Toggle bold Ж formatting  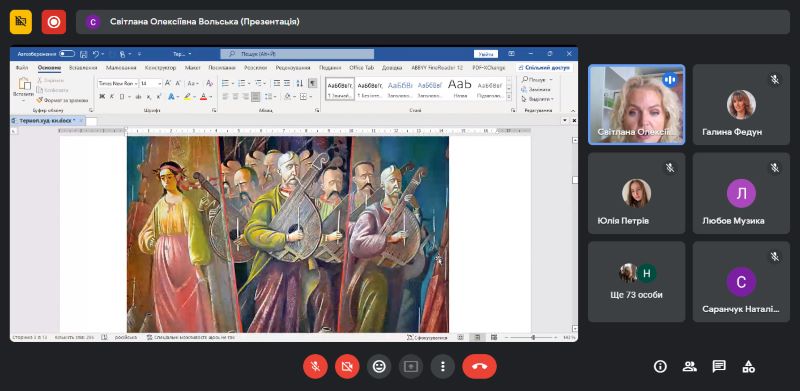[x=103, y=96]
